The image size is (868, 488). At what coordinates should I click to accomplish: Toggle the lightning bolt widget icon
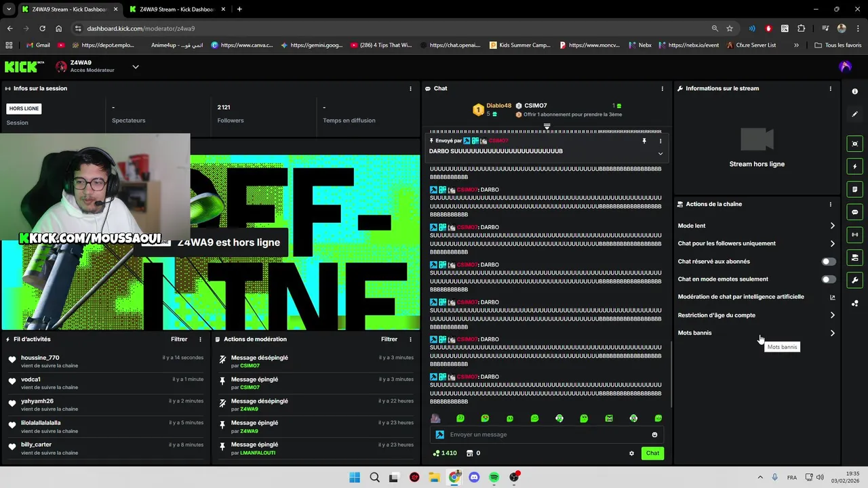[x=854, y=166]
